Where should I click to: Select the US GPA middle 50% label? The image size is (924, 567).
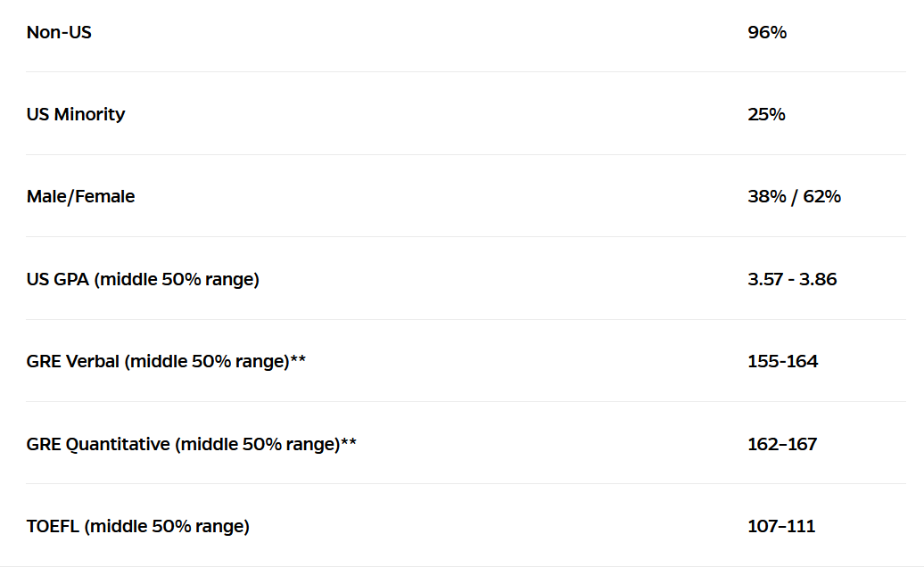coord(143,279)
